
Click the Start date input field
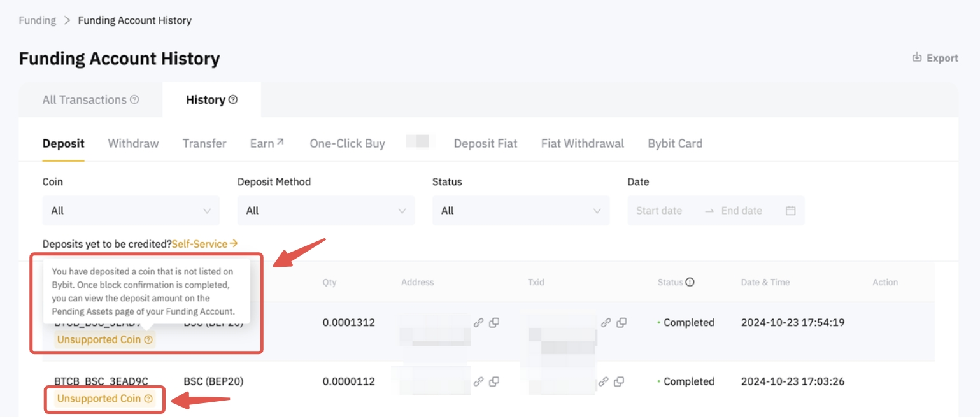[659, 211]
